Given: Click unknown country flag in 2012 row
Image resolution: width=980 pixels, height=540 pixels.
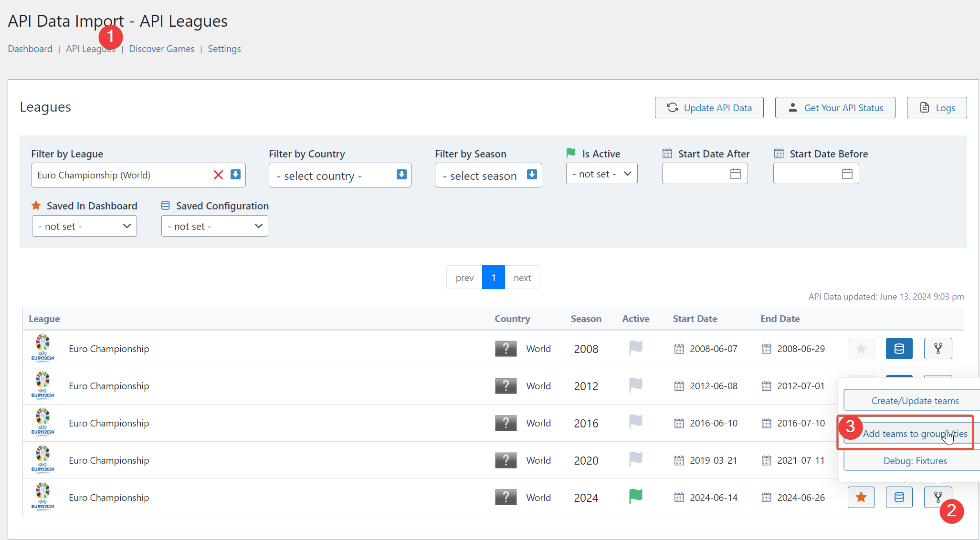Looking at the screenshot, I should coord(506,386).
